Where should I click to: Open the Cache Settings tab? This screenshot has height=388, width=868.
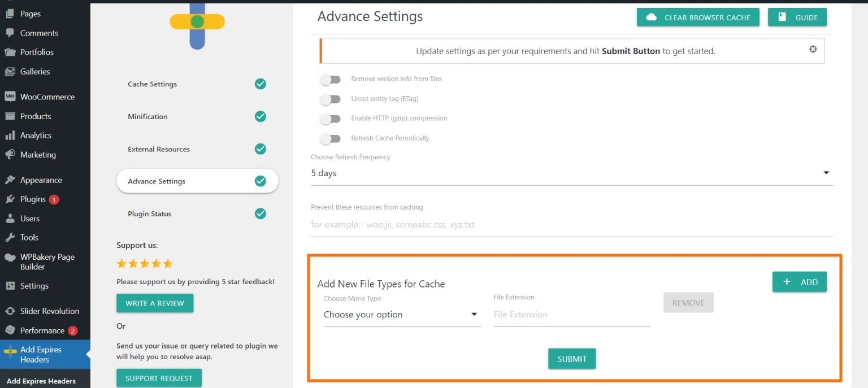coord(153,84)
